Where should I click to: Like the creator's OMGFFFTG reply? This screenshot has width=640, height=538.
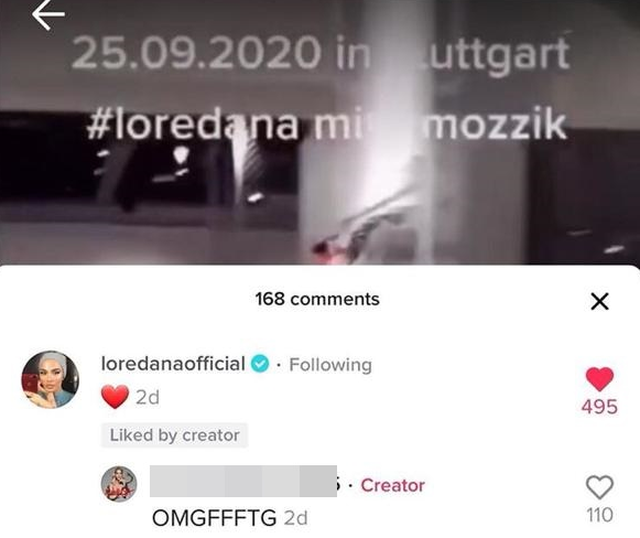tap(600, 487)
